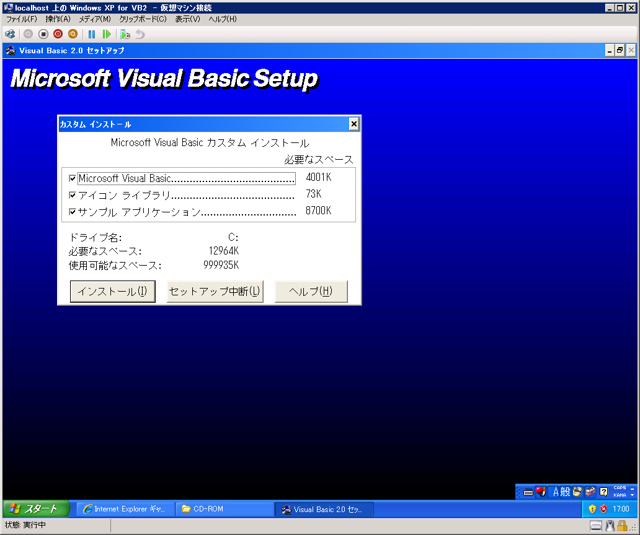Click the IME Pad icon
Viewport: 640px width, 535px height.
point(577,492)
